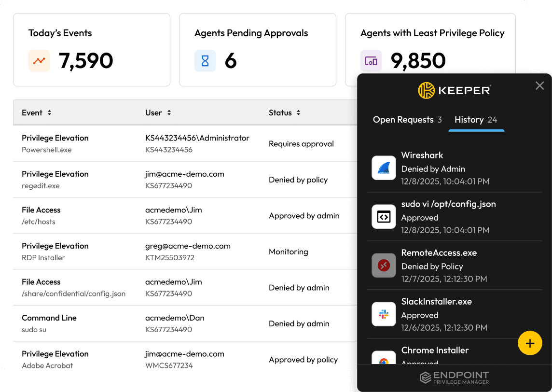Click the Today's Events trend chart icon
The width and height of the screenshot is (552, 392).
click(39, 60)
